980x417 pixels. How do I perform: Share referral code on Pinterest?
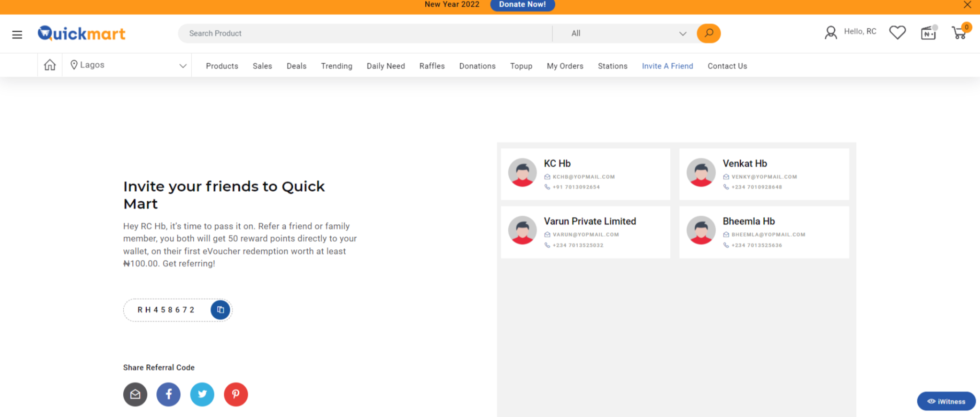click(236, 394)
